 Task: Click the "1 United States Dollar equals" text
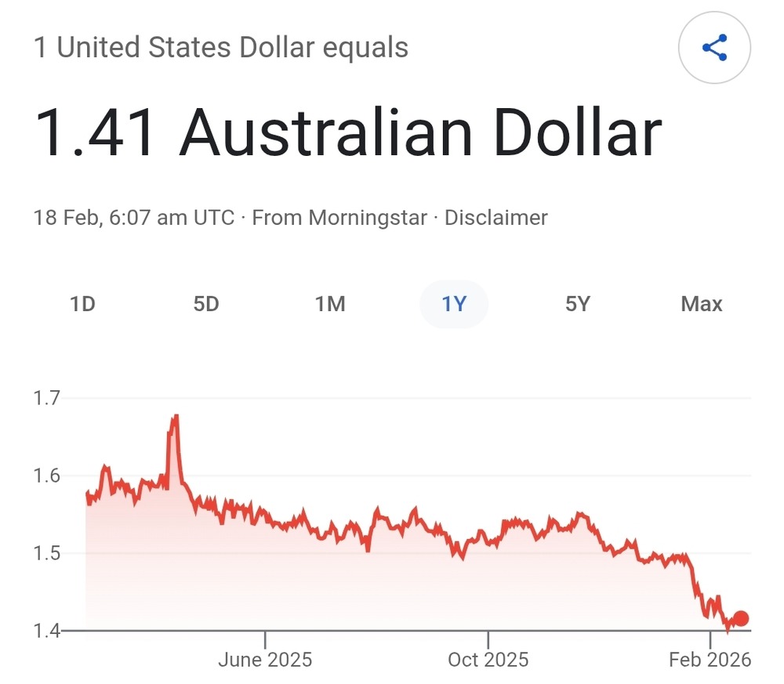[x=221, y=48]
